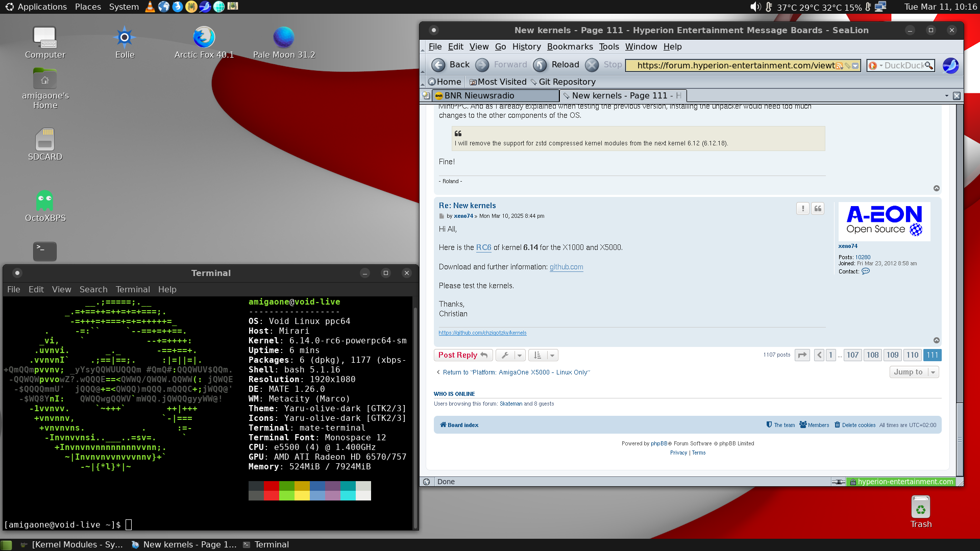Click the search magnifier icon in DuckDuckGo box

[x=928, y=65]
